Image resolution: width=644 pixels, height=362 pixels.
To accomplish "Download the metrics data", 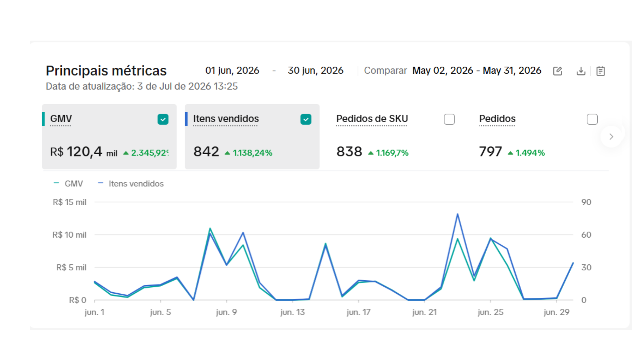I will pos(581,71).
